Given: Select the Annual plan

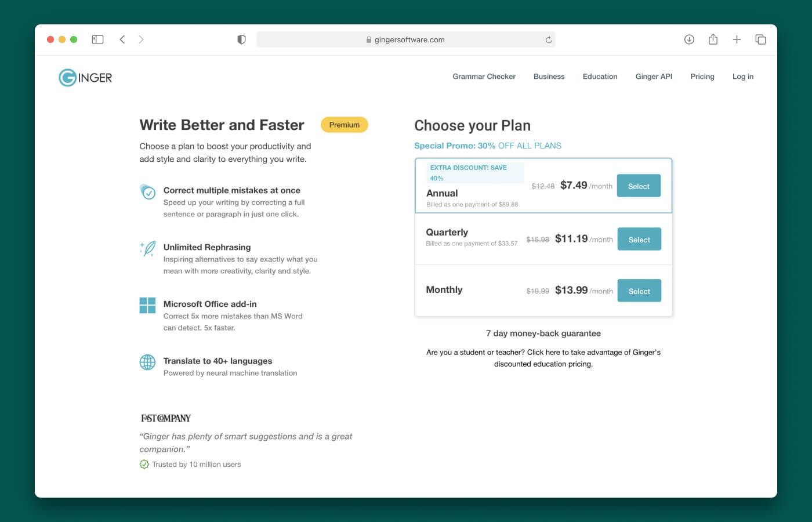Looking at the screenshot, I should [639, 186].
